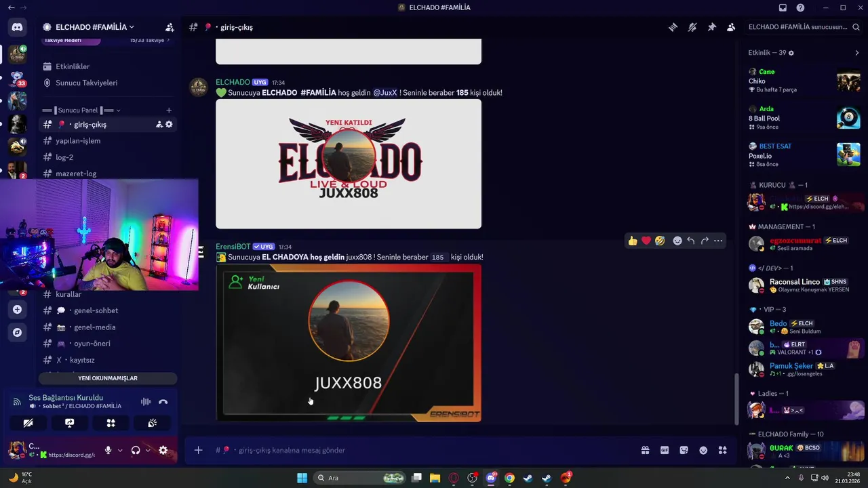Toggle channel notification mute bell

pyautogui.click(x=692, y=27)
